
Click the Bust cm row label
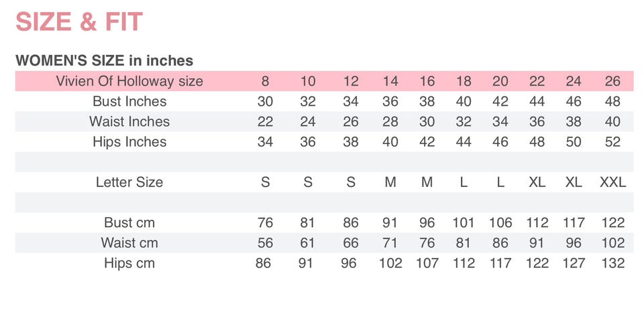[x=129, y=222]
